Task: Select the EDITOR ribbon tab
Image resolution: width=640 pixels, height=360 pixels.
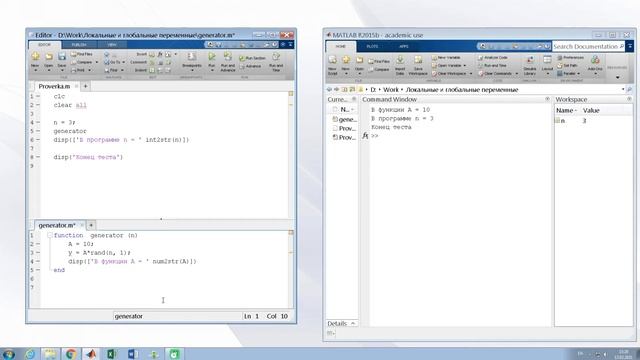Action: 44,44
